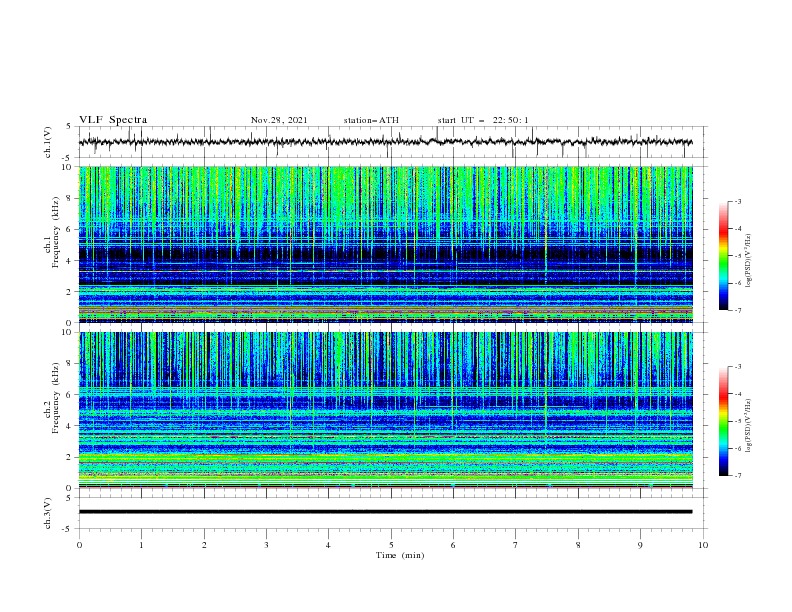The height and width of the screenshot is (612, 792).
Task: Click the color scale bar beside ch.2 spectrogram
Action: 724,421
